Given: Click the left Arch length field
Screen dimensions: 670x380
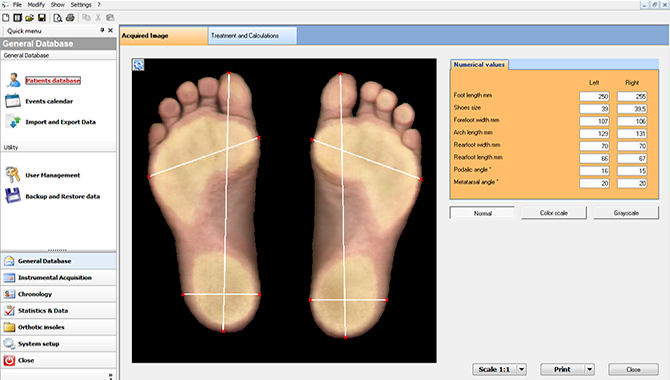Looking at the screenshot, I should (594, 134).
